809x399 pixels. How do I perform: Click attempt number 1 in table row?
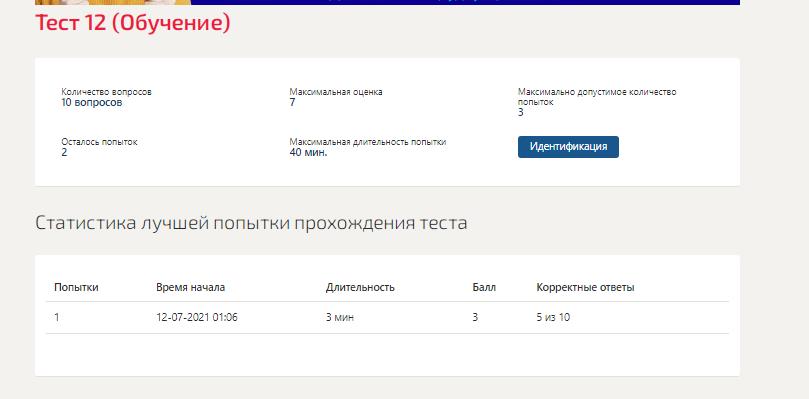pos(57,317)
